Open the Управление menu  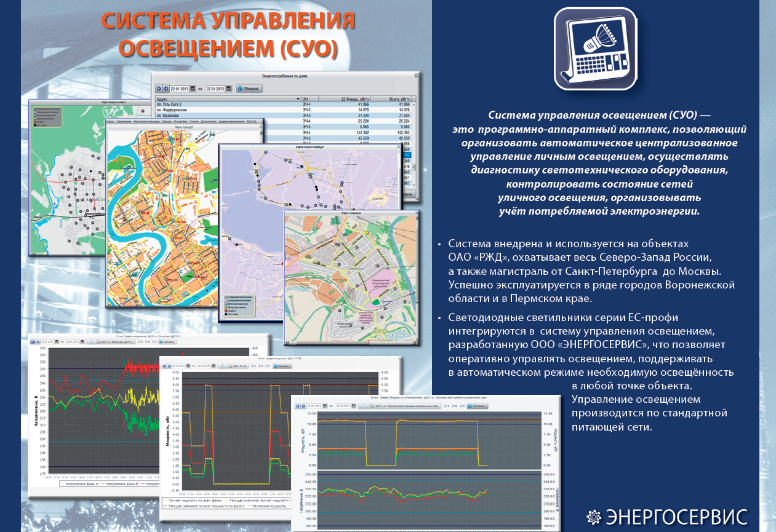click(124, 122)
